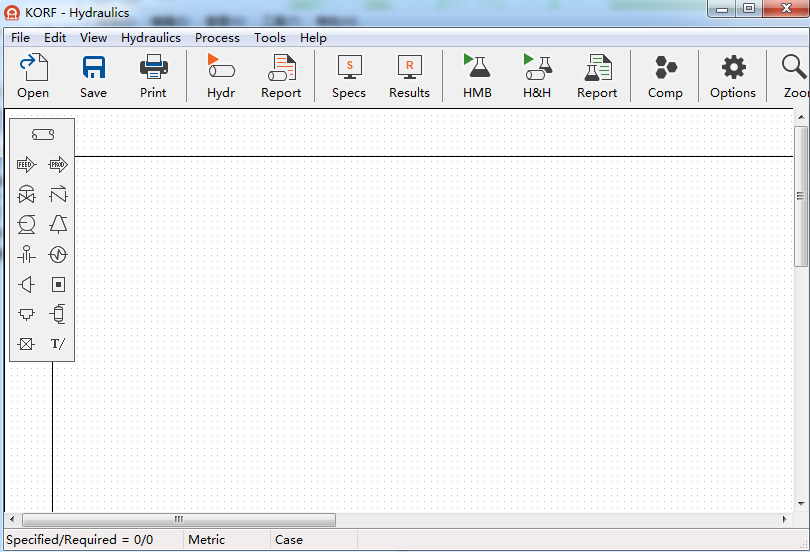
Task: Open the Specs view
Action: click(349, 77)
